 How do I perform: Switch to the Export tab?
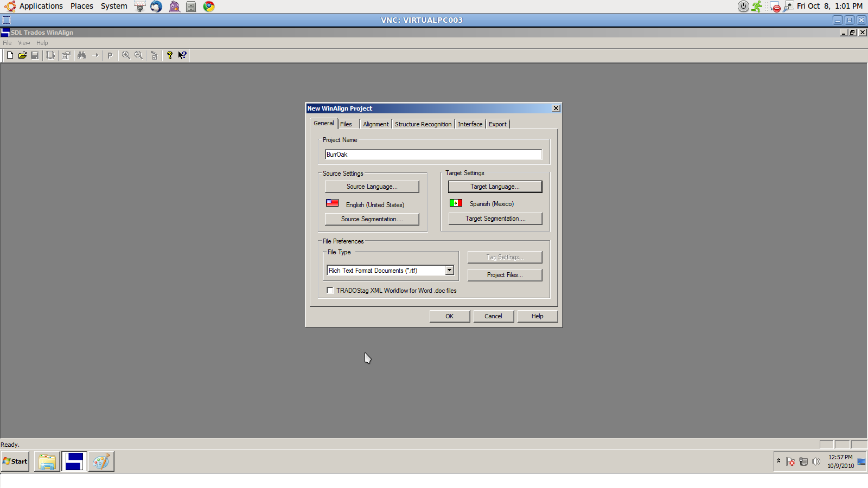[x=497, y=124]
